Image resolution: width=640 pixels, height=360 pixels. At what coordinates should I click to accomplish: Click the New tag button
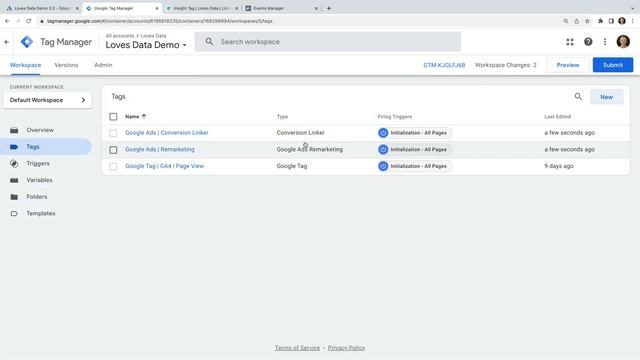tap(607, 97)
